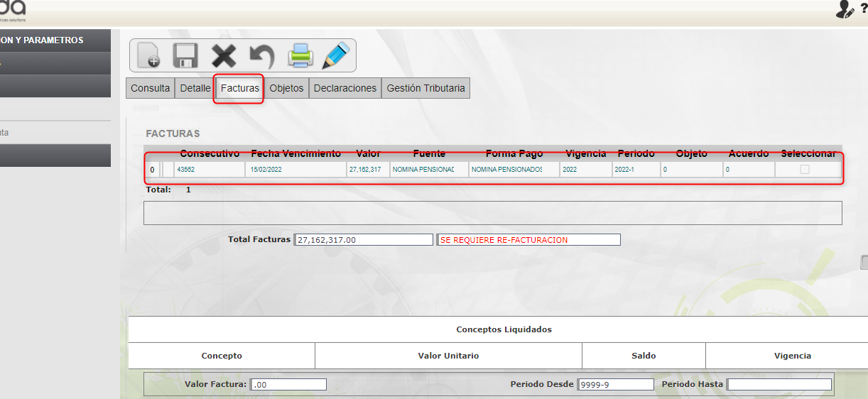Click consecutivo 43562 in the invoice row
Screen dimensions: 868x399
(x=186, y=170)
